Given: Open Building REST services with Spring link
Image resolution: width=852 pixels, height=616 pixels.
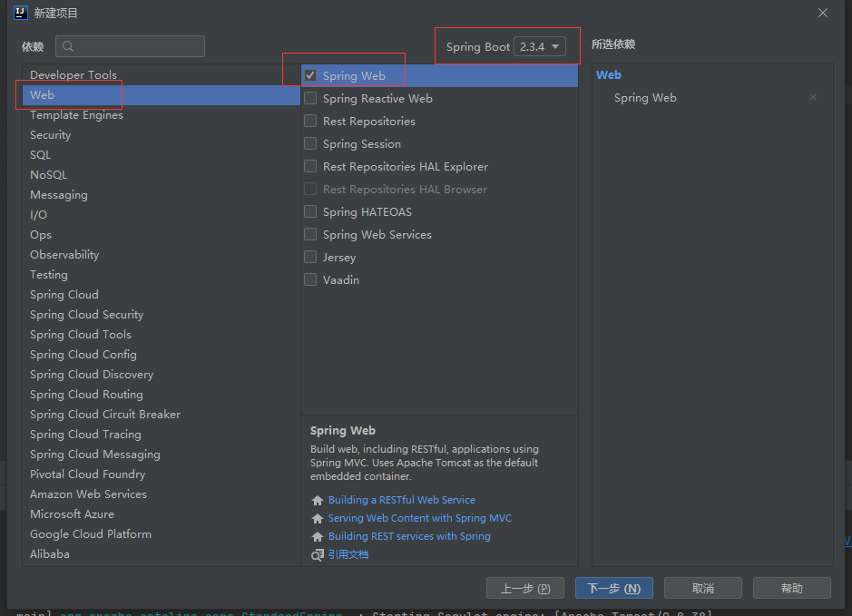Looking at the screenshot, I should [x=409, y=536].
